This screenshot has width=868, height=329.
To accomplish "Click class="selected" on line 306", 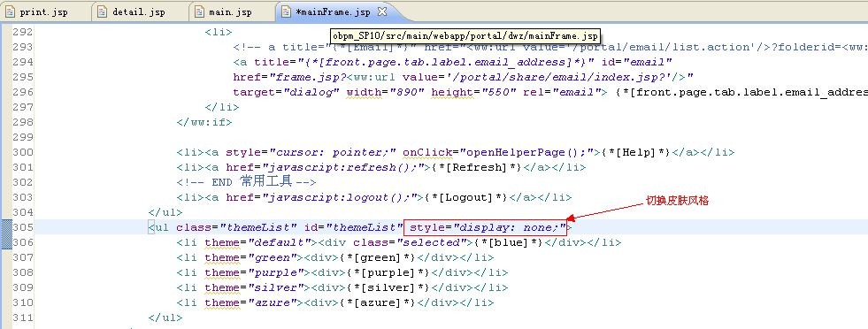I will pos(410,242).
